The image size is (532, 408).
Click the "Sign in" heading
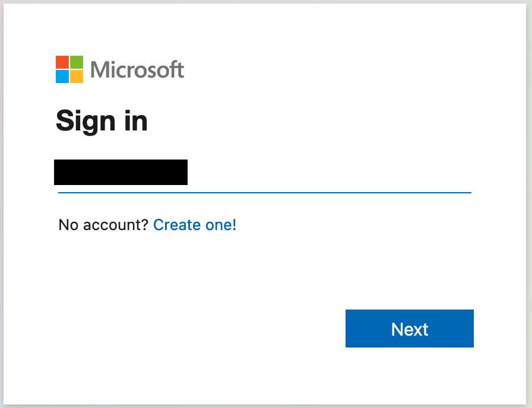102,121
